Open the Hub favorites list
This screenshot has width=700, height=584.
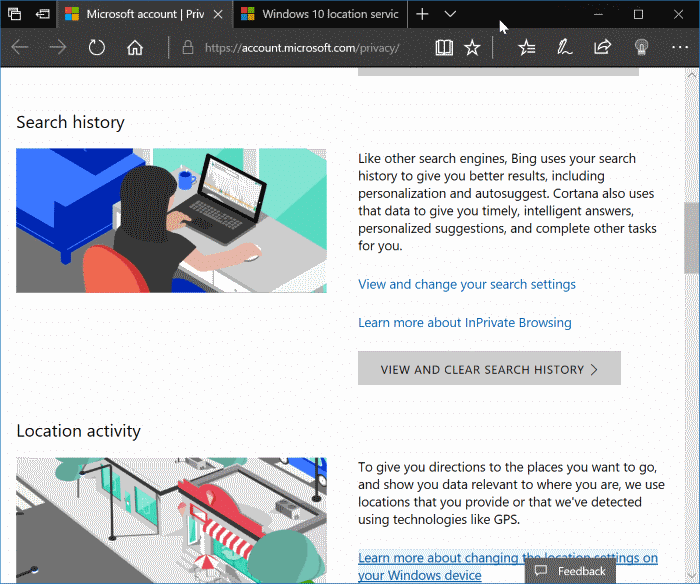(x=527, y=47)
